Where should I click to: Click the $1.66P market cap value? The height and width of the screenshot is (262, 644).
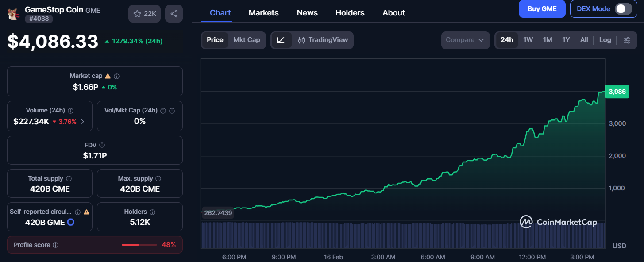(85, 87)
